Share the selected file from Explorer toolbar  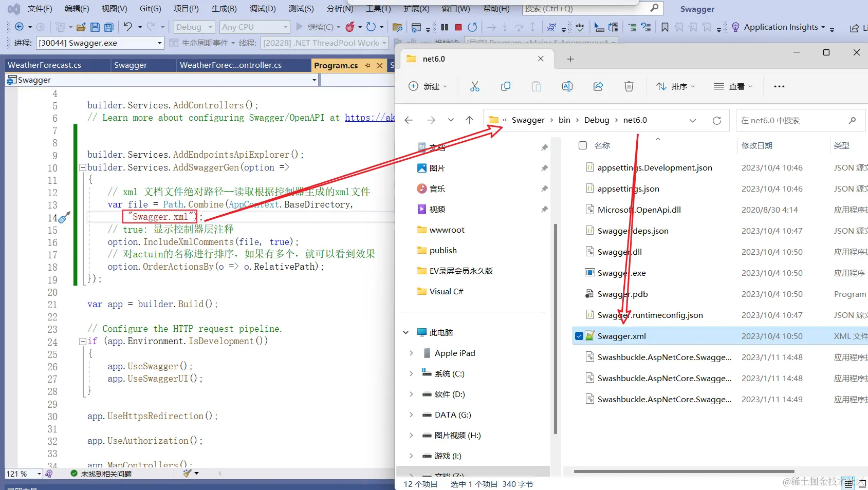tap(598, 86)
